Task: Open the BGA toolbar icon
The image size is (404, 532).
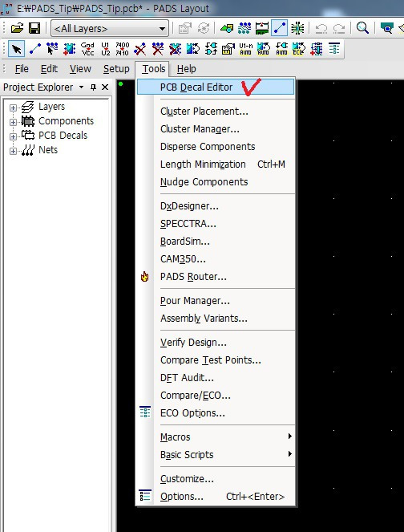Action: pos(297,28)
